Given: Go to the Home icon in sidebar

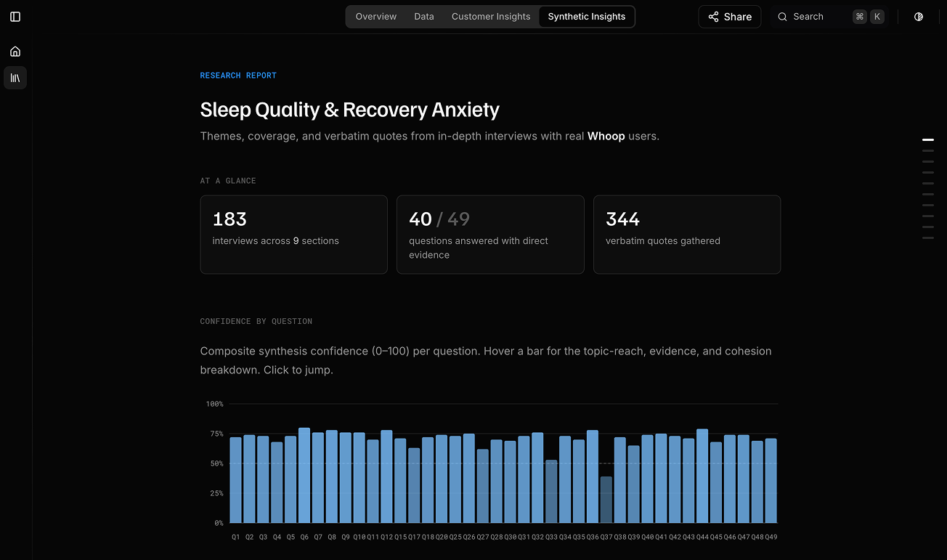Looking at the screenshot, I should point(15,52).
